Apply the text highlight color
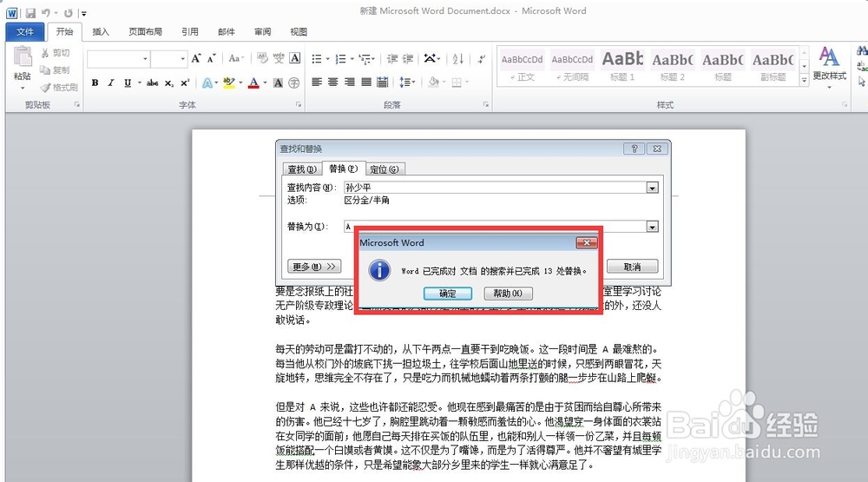Screen dimensions: 868x482 pos(228,83)
